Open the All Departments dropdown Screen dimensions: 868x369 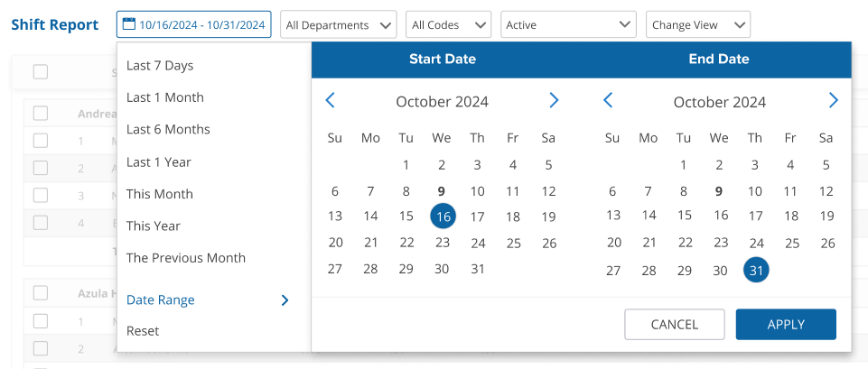pos(338,25)
